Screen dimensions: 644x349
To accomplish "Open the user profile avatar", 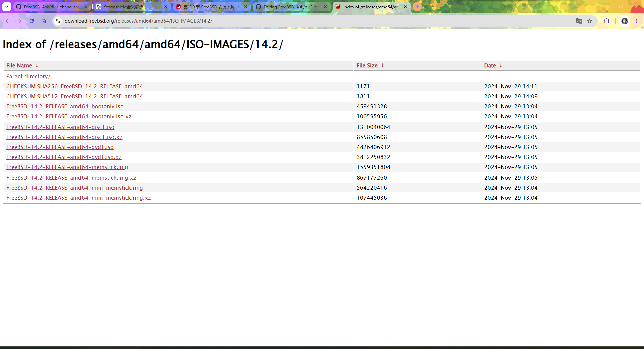I will pos(625,21).
